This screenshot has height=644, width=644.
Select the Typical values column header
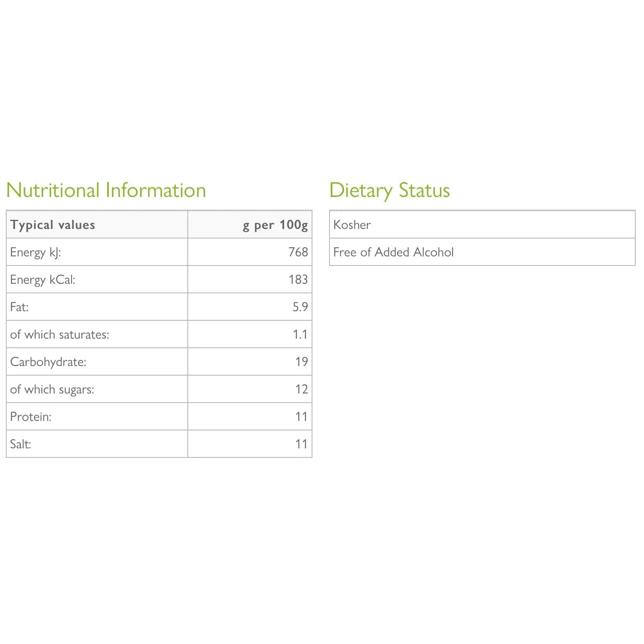(53, 225)
